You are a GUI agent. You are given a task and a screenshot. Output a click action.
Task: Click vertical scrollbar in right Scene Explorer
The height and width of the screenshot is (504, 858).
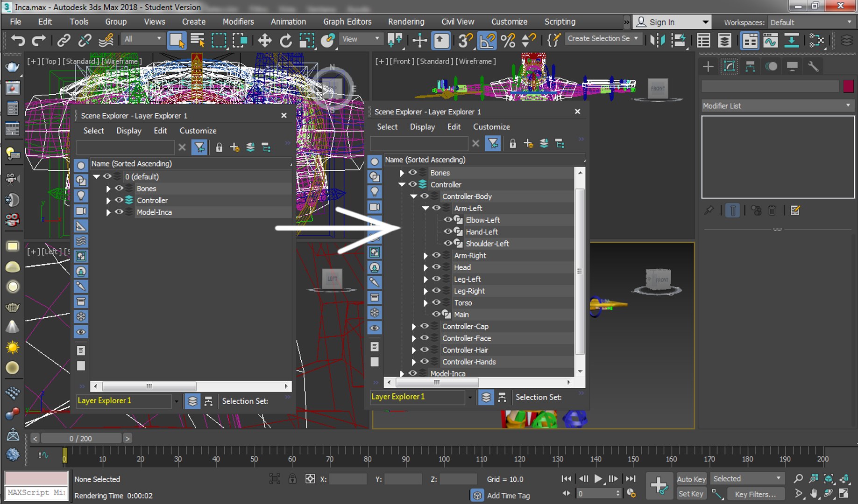point(580,271)
